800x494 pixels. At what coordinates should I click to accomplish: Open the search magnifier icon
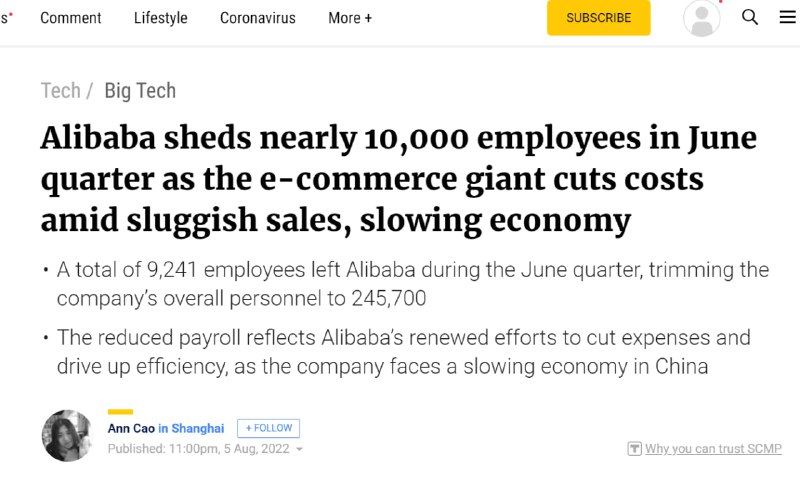click(x=750, y=18)
